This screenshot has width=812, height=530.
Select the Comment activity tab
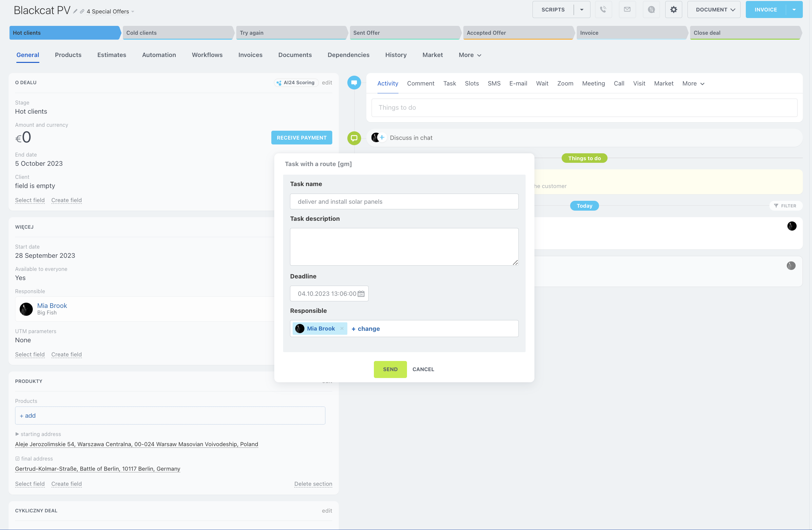(x=420, y=84)
